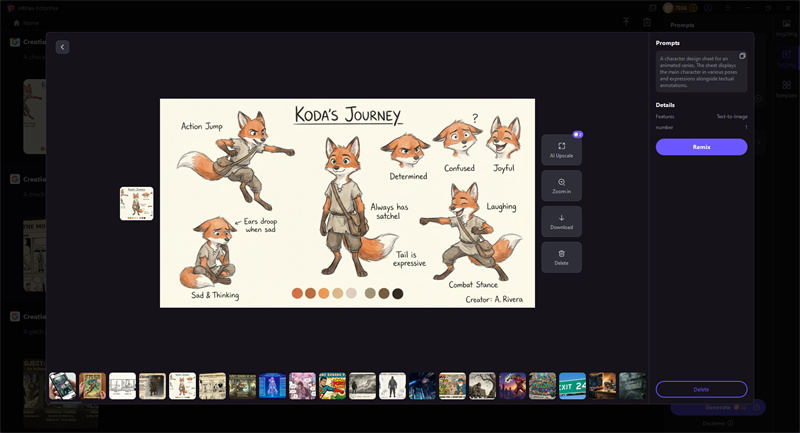The height and width of the screenshot is (433, 800).
Task: Go back using the left chevron button
Action: (62, 47)
